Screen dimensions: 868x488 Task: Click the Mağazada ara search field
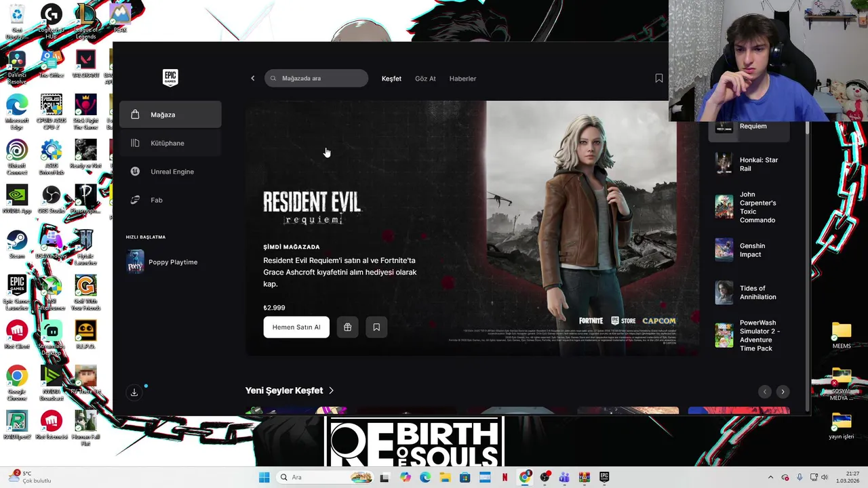coord(316,78)
